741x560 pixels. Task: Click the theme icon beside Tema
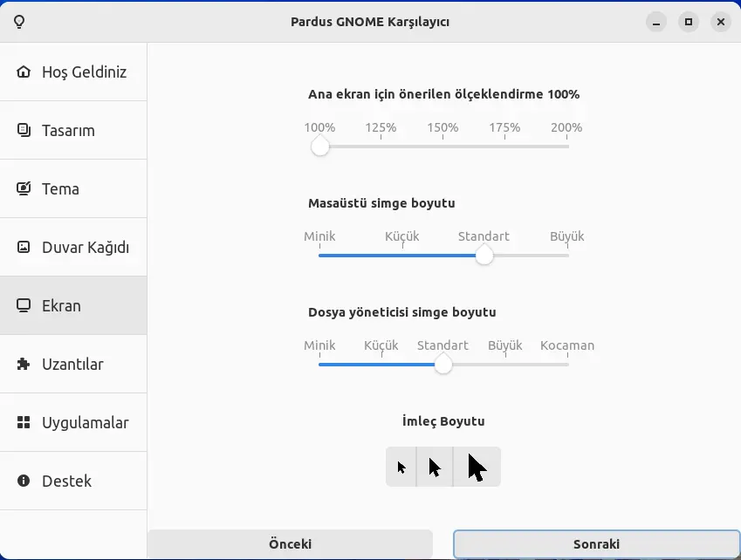coord(24,188)
